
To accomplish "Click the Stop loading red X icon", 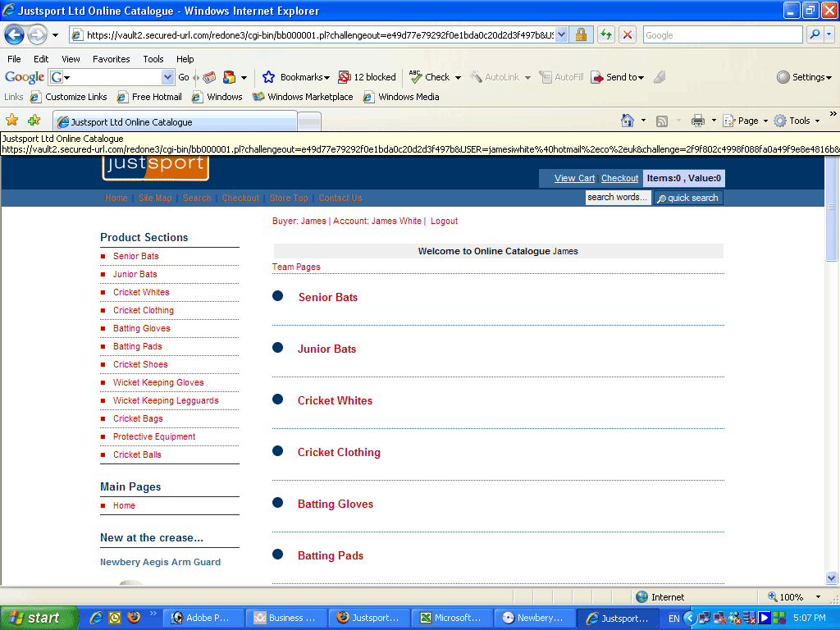I will click(628, 35).
